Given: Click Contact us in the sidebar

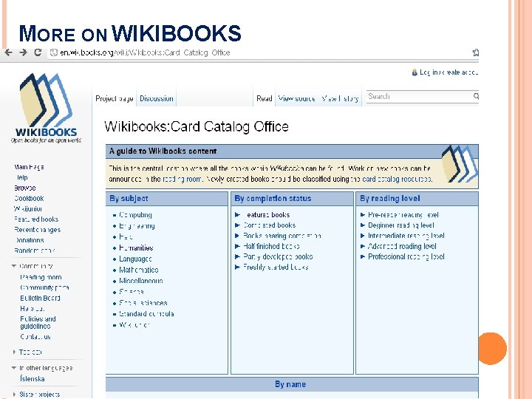Looking at the screenshot, I should coord(35,337).
